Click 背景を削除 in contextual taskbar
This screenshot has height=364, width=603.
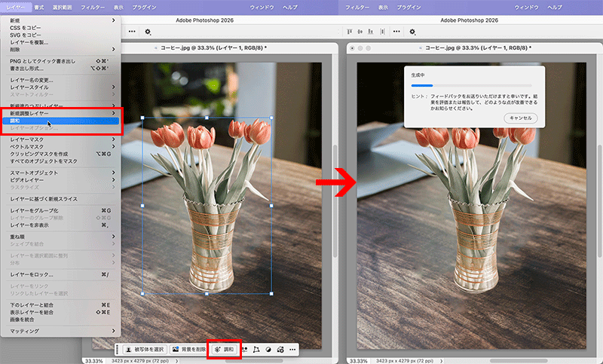pos(188,350)
